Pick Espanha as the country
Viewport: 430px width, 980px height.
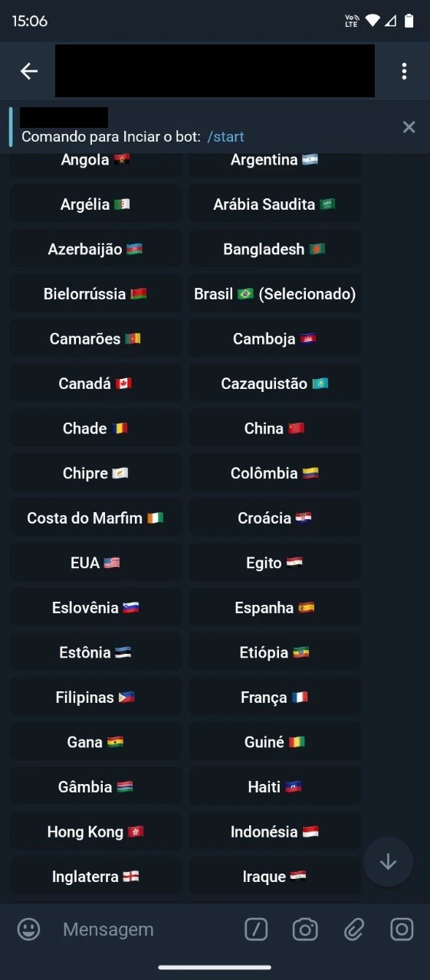coord(274,608)
